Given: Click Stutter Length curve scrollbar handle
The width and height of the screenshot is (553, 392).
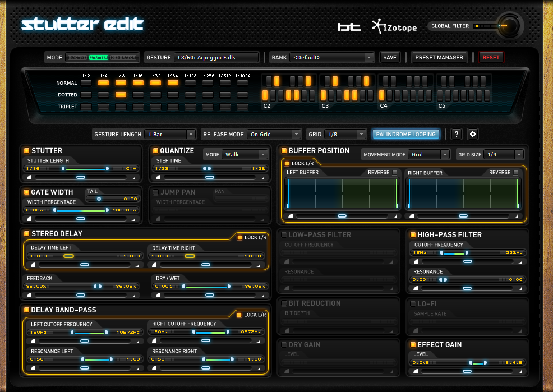Looking at the screenshot, I should (81, 177).
